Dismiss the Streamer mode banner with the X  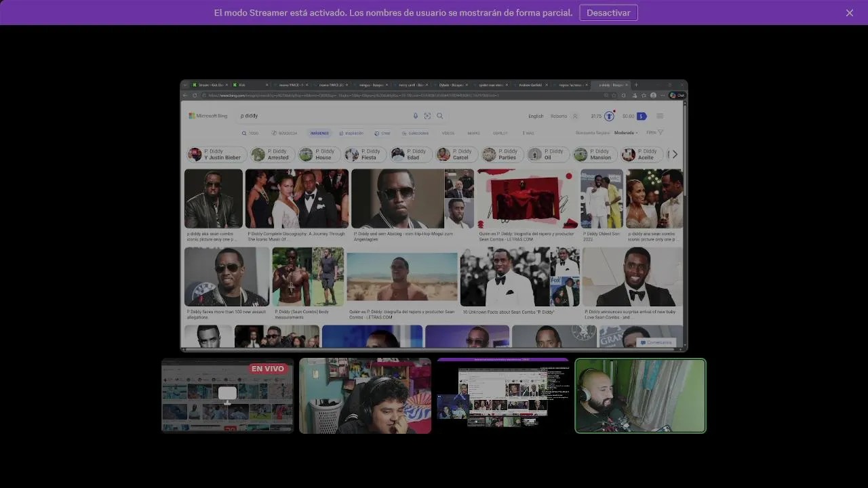pyautogui.click(x=849, y=13)
